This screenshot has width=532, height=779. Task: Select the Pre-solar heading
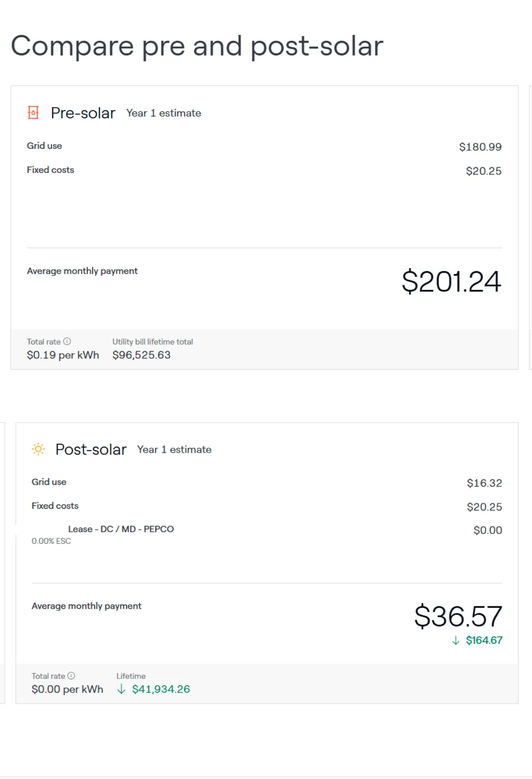83,113
